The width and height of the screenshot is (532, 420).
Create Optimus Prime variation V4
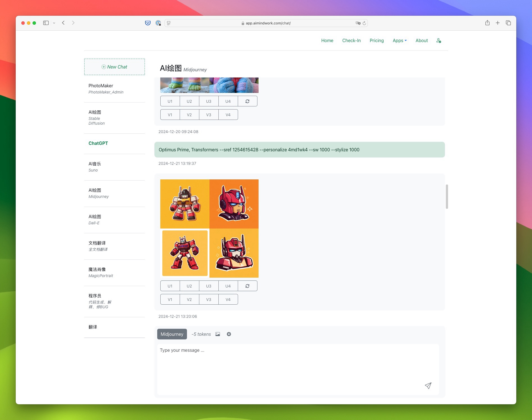pyautogui.click(x=228, y=300)
